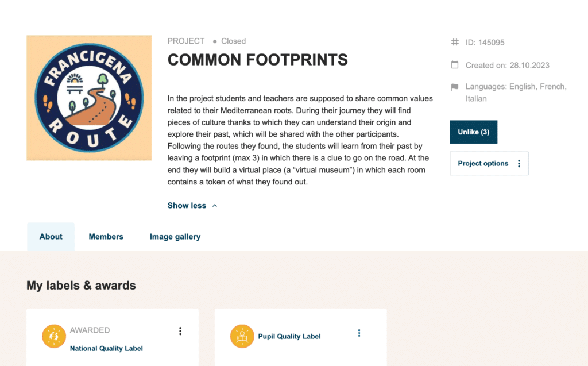Select the About tab

(51, 237)
